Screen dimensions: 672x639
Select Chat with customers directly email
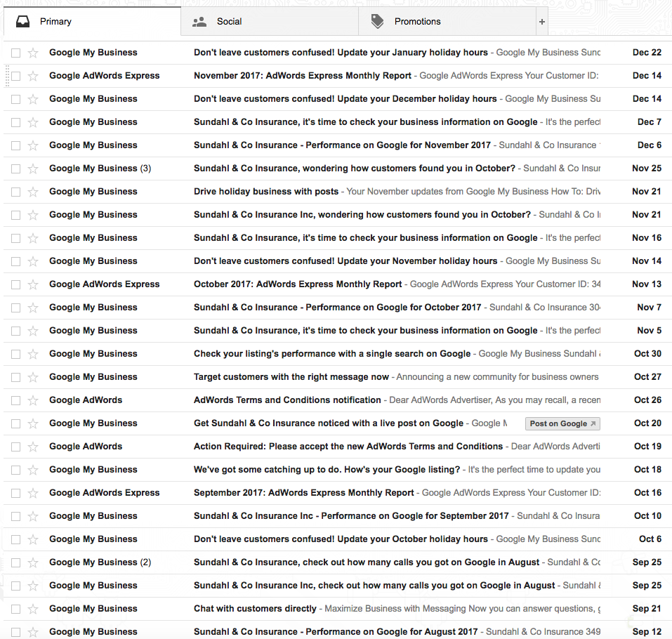pos(16,609)
